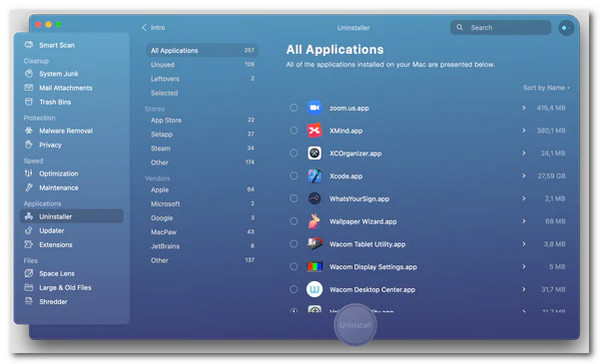Expand WhatsYourSign.app details chevron
The height and width of the screenshot is (364, 600).
point(523,199)
